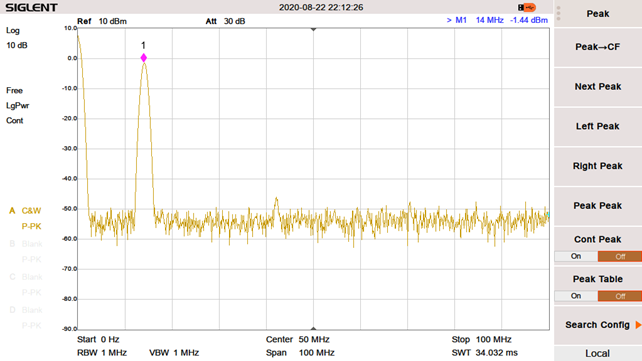Select the Peak→CF softkey
Viewport: 642px width, 361px height.
pos(598,47)
